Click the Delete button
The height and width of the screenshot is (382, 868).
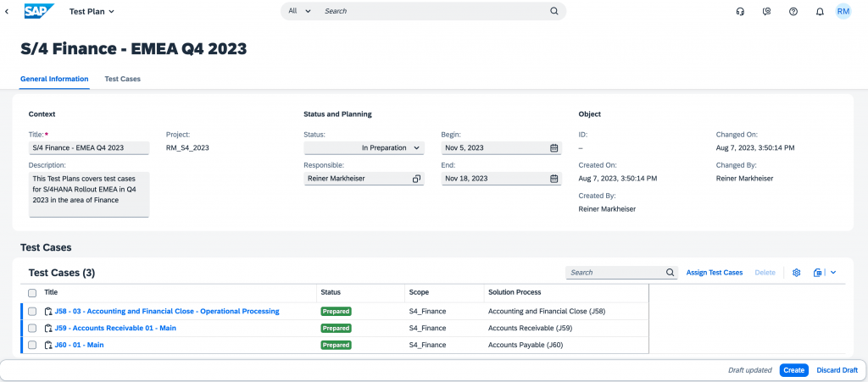point(765,273)
